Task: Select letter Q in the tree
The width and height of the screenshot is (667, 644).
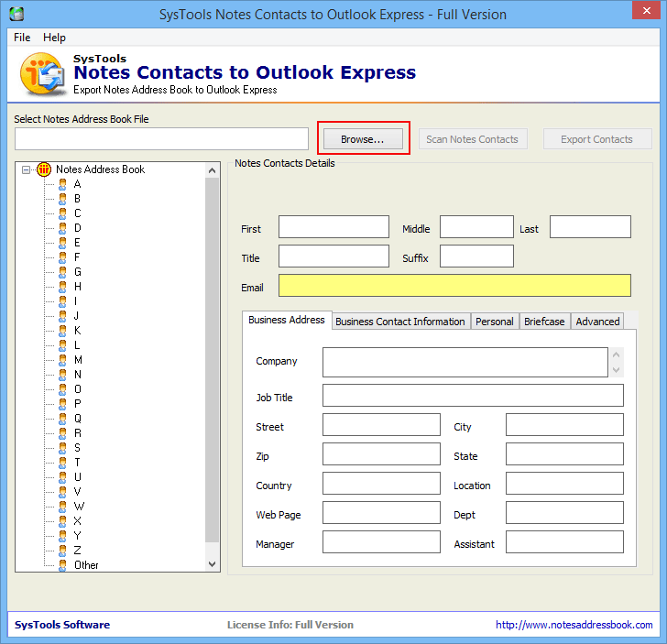Action: [77, 419]
